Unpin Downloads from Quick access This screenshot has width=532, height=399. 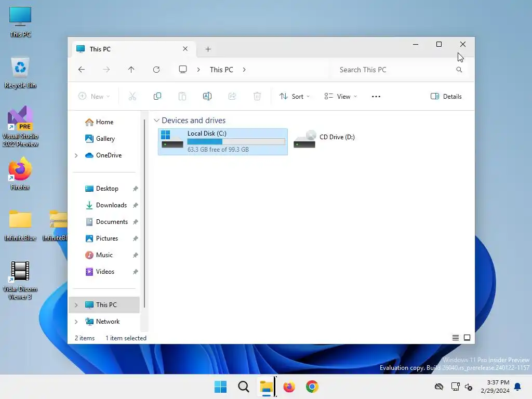tap(136, 205)
